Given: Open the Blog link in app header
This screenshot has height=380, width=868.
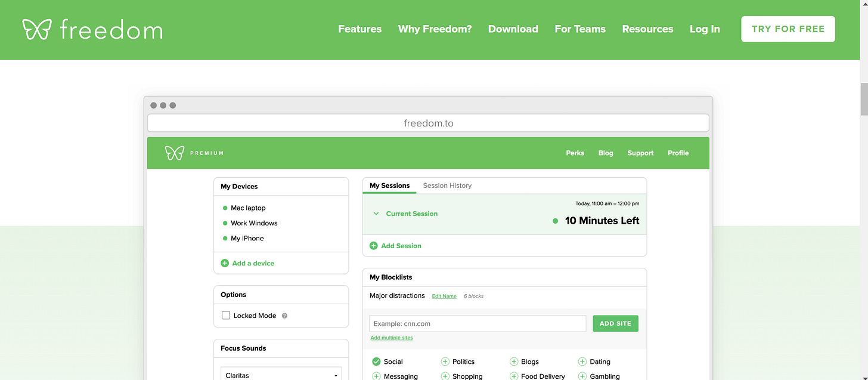Looking at the screenshot, I should [x=606, y=153].
